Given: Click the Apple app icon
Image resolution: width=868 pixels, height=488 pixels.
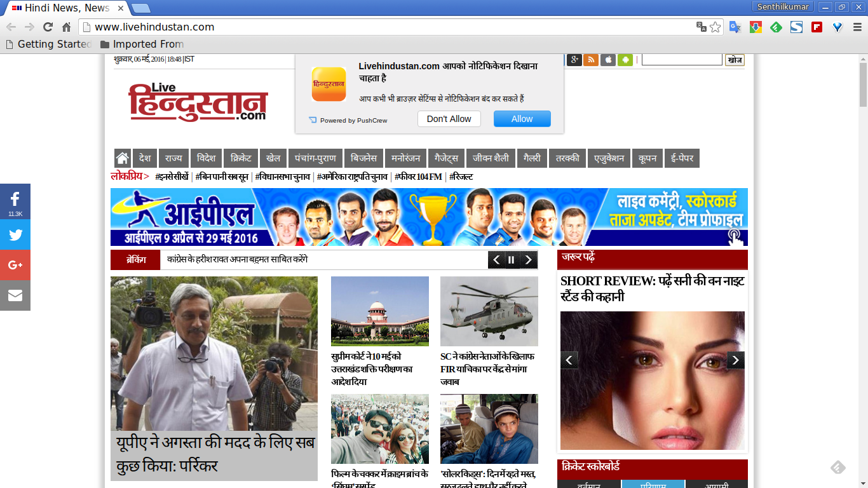Looking at the screenshot, I should click(x=608, y=60).
